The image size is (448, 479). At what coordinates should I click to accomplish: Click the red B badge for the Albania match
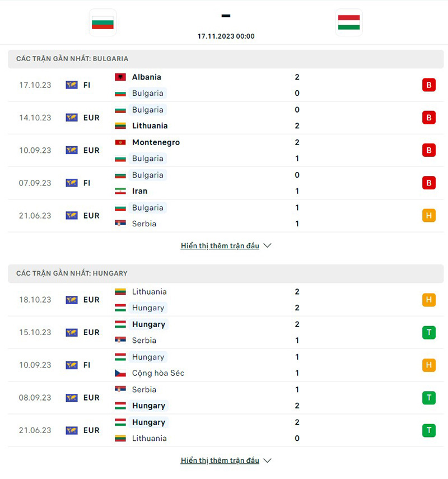click(x=429, y=85)
